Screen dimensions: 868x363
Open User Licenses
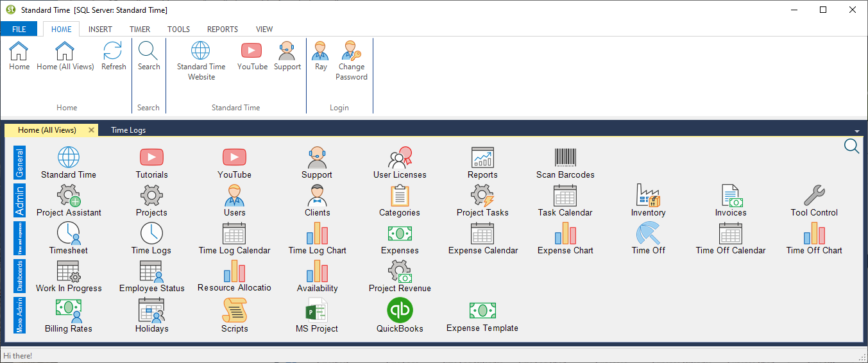click(400, 163)
